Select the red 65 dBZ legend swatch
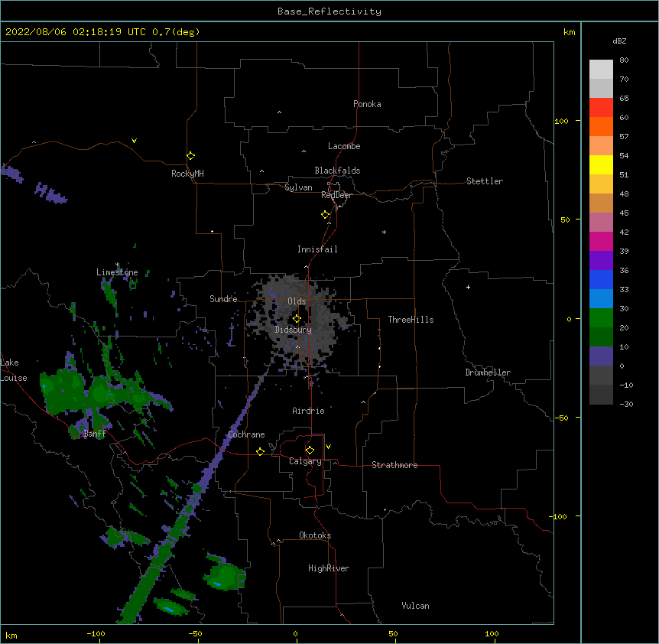The image size is (659, 644). click(601, 107)
